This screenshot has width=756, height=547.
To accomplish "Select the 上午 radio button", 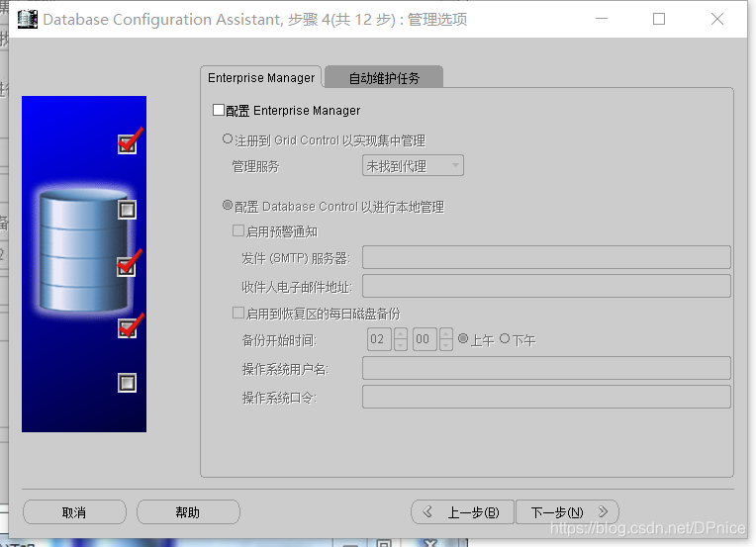I will point(463,339).
